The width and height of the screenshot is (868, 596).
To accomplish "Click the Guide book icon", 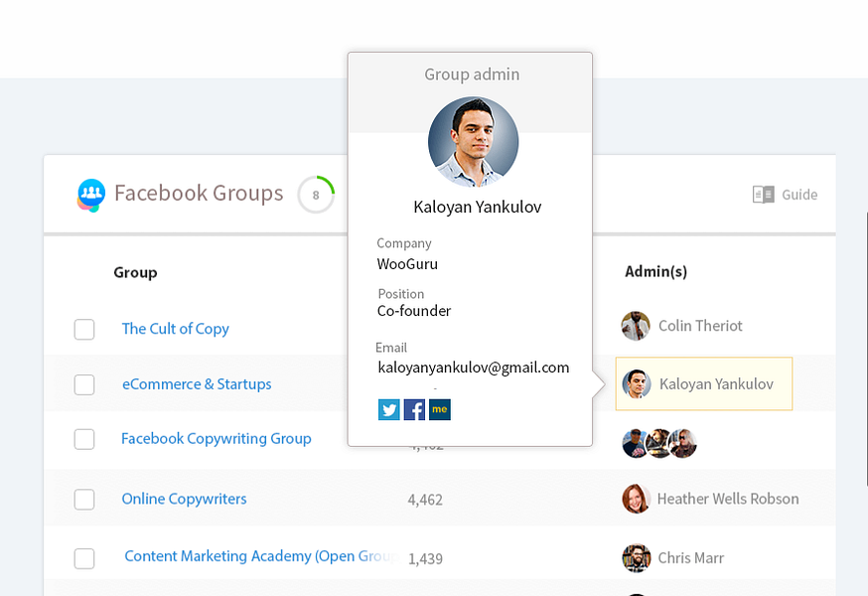I will 763,195.
